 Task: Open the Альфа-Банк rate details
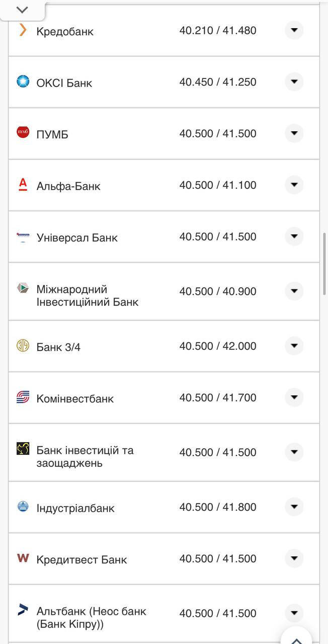(294, 184)
